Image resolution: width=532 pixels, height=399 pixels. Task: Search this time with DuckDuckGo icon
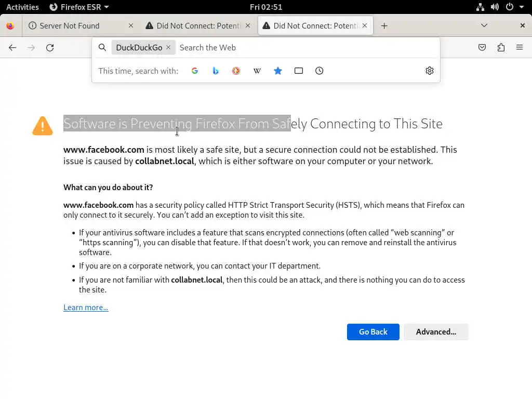[x=236, y=71]
